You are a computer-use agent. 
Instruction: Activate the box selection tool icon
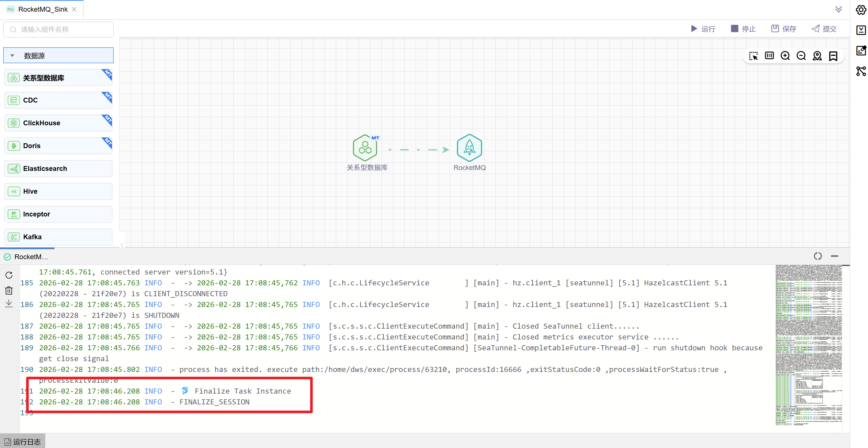click(753, 56)
